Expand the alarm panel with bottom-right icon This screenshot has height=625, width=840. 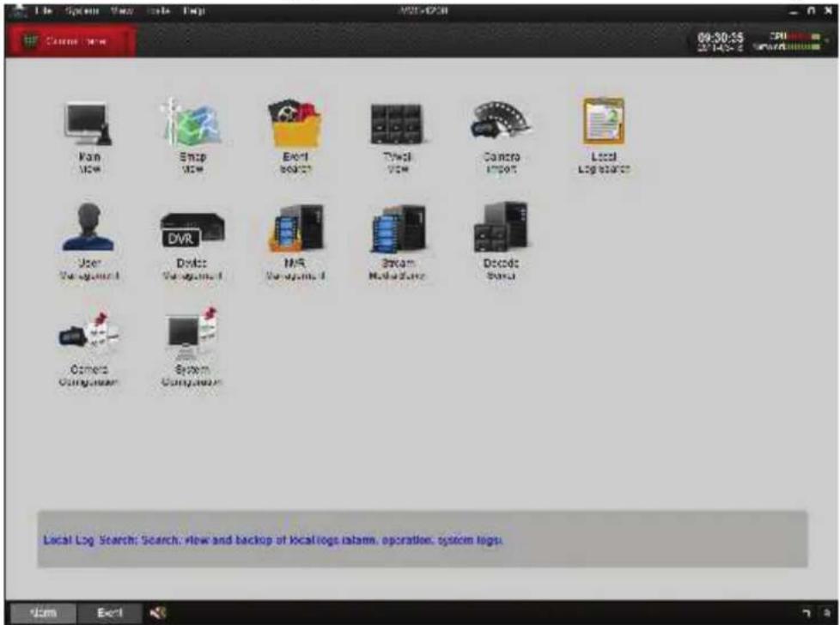[826, 613]
